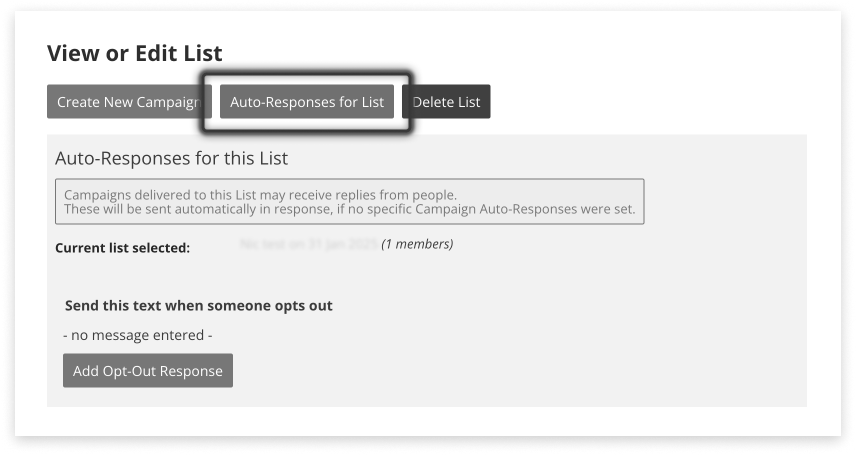Open Auto-Responses for List
Viewport: 856px width, 455px height.
coord(306,102)
